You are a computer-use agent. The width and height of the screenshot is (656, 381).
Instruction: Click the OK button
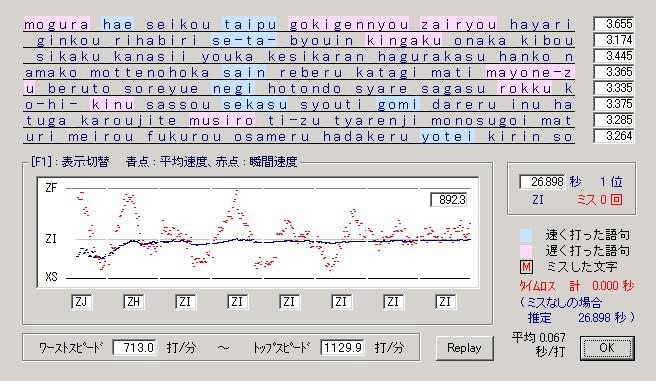[x=607, y=348]
